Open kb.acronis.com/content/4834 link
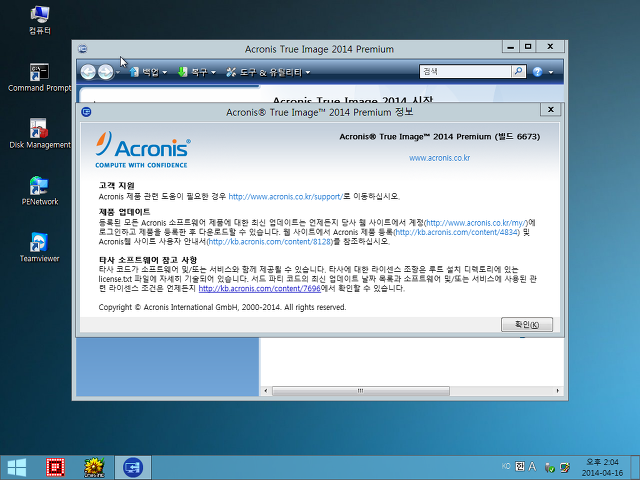Image resolution: width=640 pixels, height=480 pixels. pyautogui.click(x=457, y=232)
